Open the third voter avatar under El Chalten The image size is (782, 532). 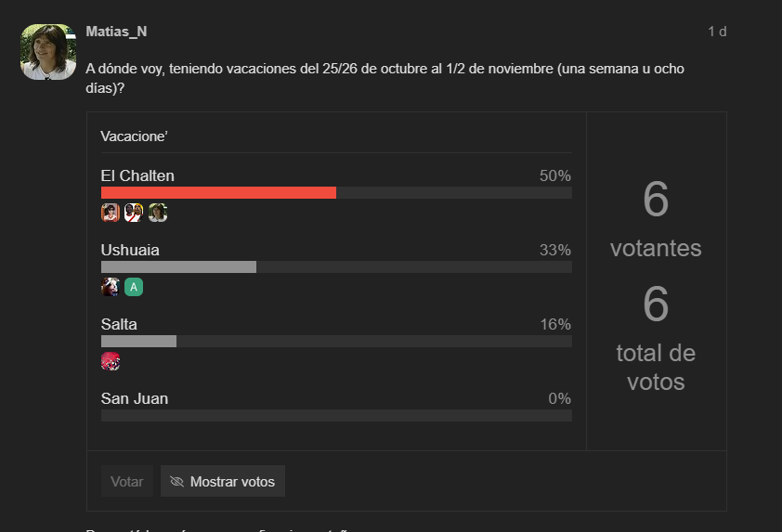coord(158,213)
